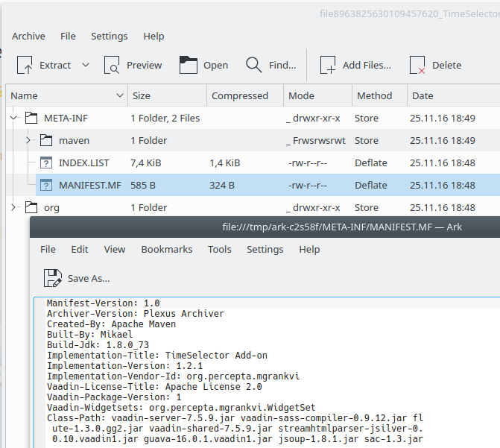Click the Add Files... button label
The width and height of the screenshot is (500, 448).
pos(367,65)
